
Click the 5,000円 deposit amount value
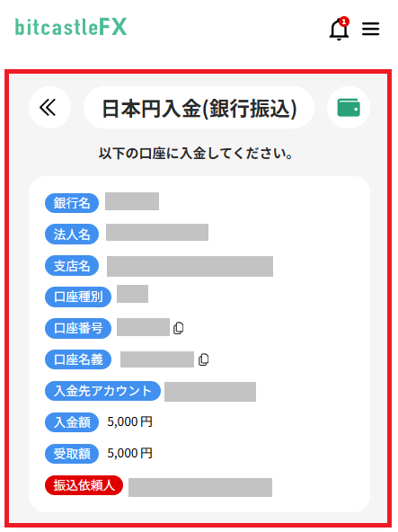click(129, 422)
